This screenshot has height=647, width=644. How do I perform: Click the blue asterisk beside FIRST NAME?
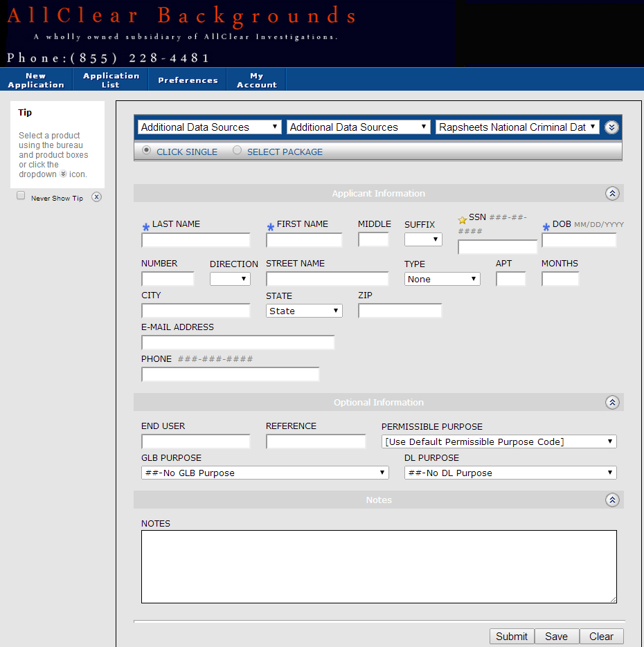point(270,227)
